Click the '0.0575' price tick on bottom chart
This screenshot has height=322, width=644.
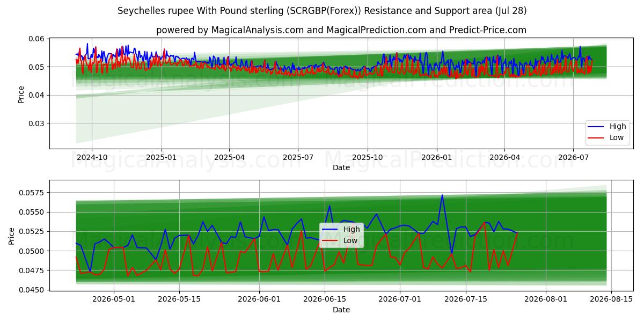(33, 192)
